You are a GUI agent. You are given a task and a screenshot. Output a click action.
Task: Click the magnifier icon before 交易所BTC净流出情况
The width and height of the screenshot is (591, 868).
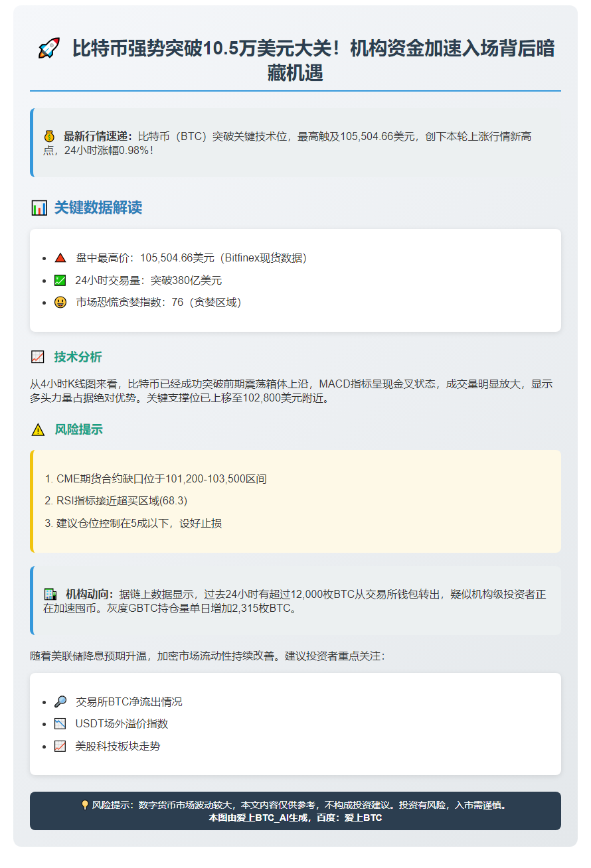point(60,702)
